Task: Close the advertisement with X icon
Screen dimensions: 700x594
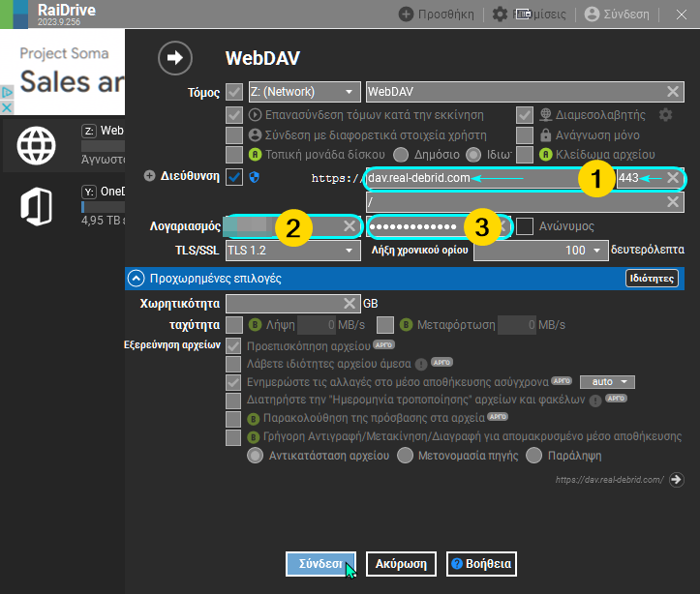Action: tap(7, 107)
